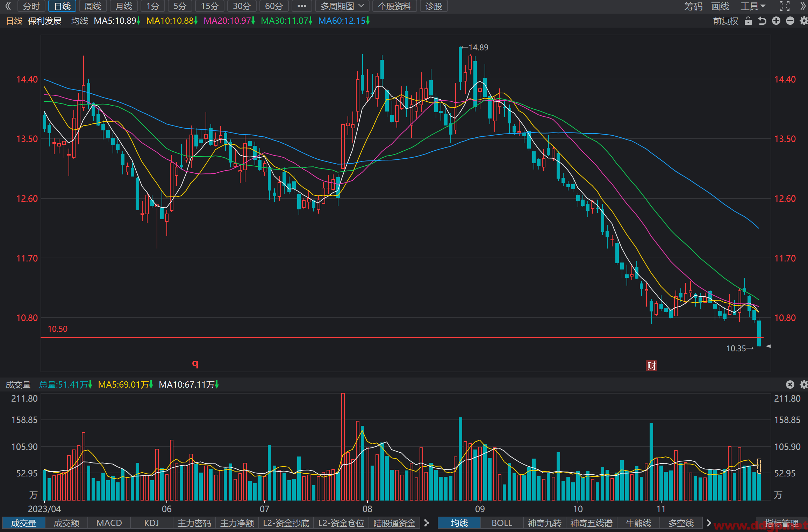Image resolution: width=808 pixels, height=532 pixels.
Task: Switch to the 周线 weekly chart tab
Action: [x=93, y=6]
